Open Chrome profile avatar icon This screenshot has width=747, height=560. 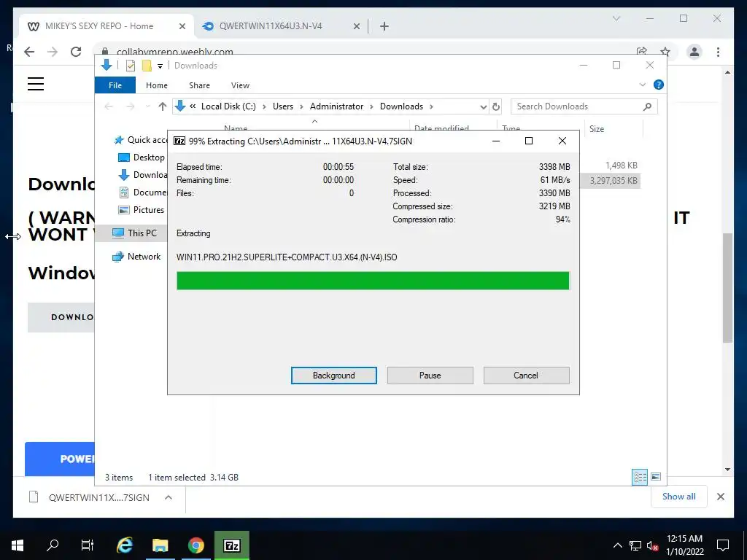(694, 52)
